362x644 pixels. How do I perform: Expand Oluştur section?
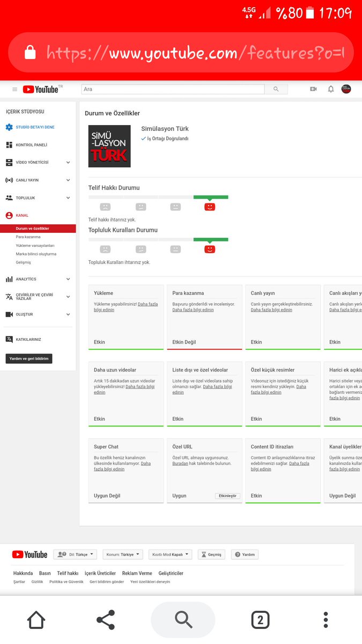coord(68,314)
